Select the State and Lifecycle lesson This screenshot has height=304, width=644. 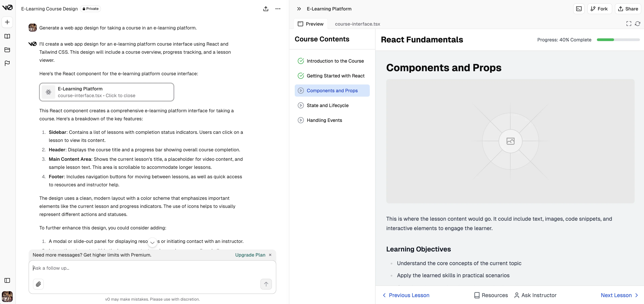tap(328, 105)
